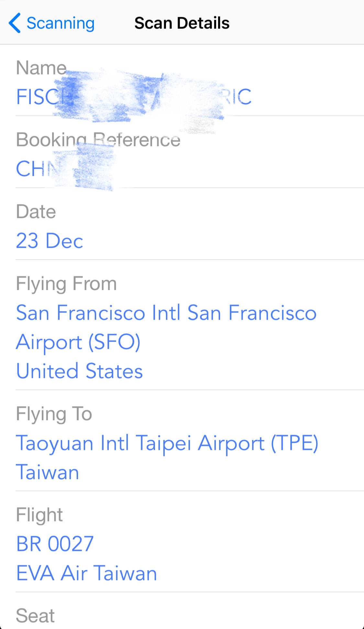Tap the back chevron icon

click(x=15, y=23)
